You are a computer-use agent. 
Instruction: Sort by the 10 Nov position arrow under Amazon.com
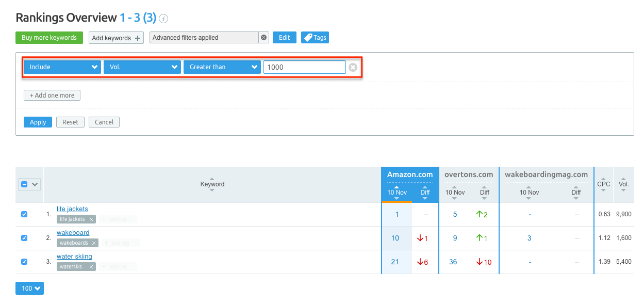click(x=397, y=192)
